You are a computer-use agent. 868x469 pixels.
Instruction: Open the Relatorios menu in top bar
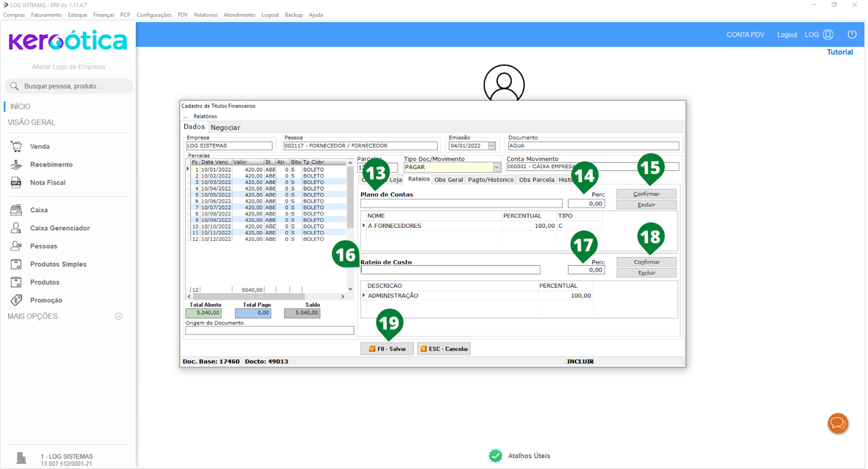(x=206, y=15)
